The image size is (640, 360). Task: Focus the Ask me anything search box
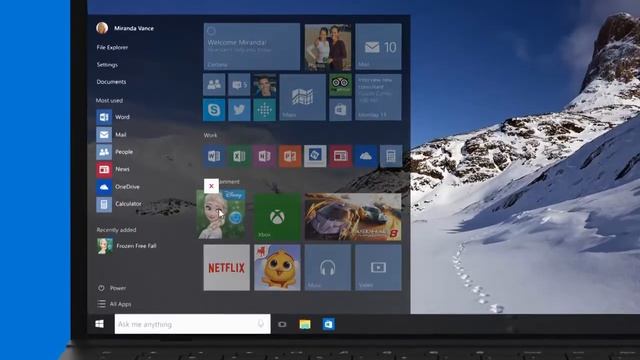[x=192, y=324]
